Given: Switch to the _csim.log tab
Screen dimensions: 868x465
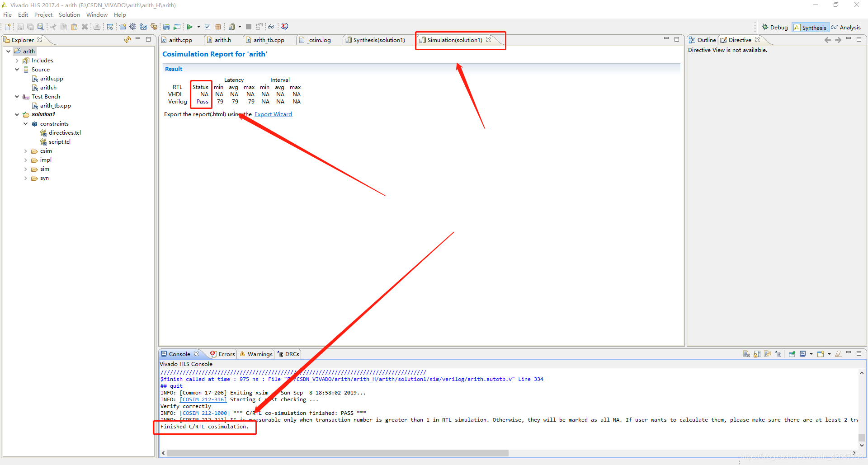Looking at the screenshot, I should pos(319,40).
